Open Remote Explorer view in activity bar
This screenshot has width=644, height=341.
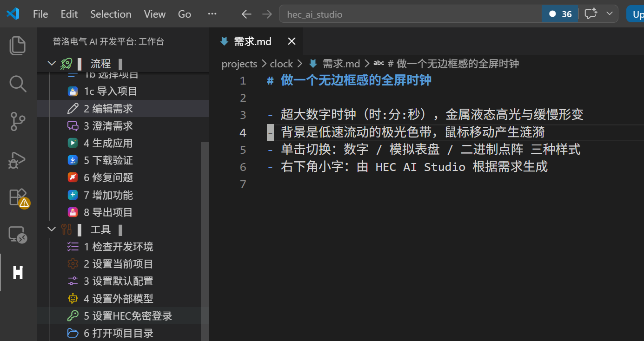coord(18,235)
